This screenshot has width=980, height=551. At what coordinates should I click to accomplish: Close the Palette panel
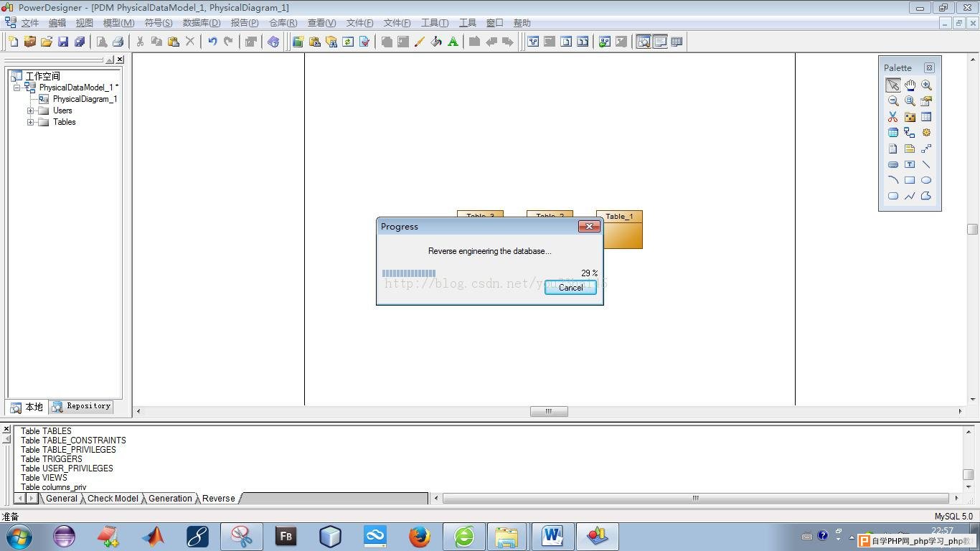pyautogui.click(x=929, y=67)
